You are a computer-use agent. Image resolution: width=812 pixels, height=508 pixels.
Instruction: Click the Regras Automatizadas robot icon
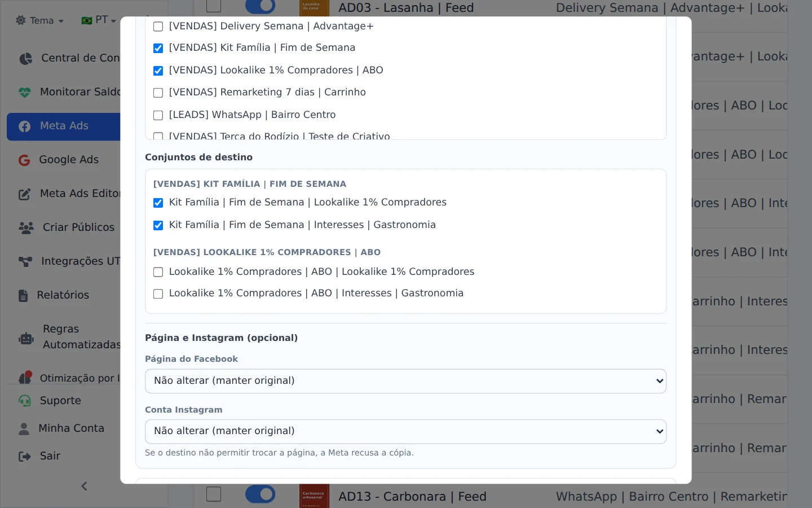click(x=26, y=338)
